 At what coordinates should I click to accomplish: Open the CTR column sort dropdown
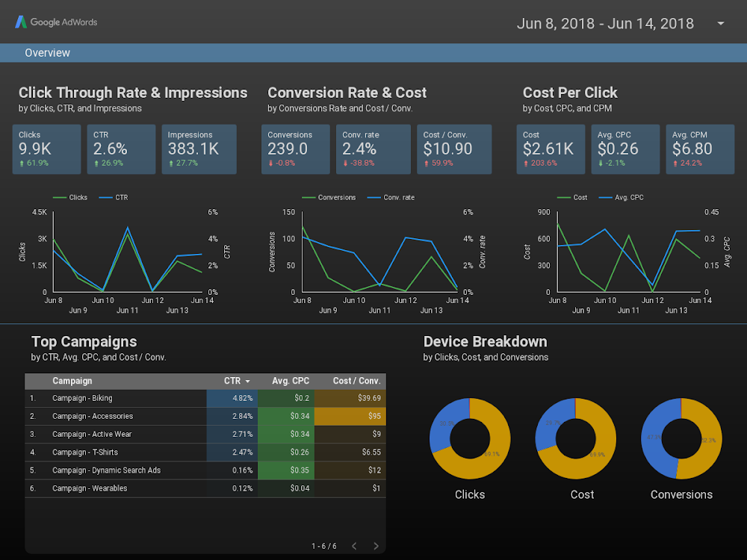click(247, 381)
